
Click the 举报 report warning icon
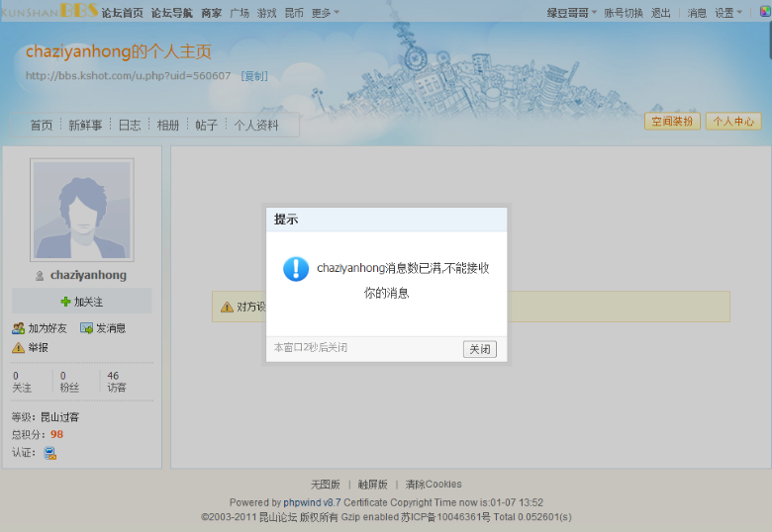pos(18,348)
